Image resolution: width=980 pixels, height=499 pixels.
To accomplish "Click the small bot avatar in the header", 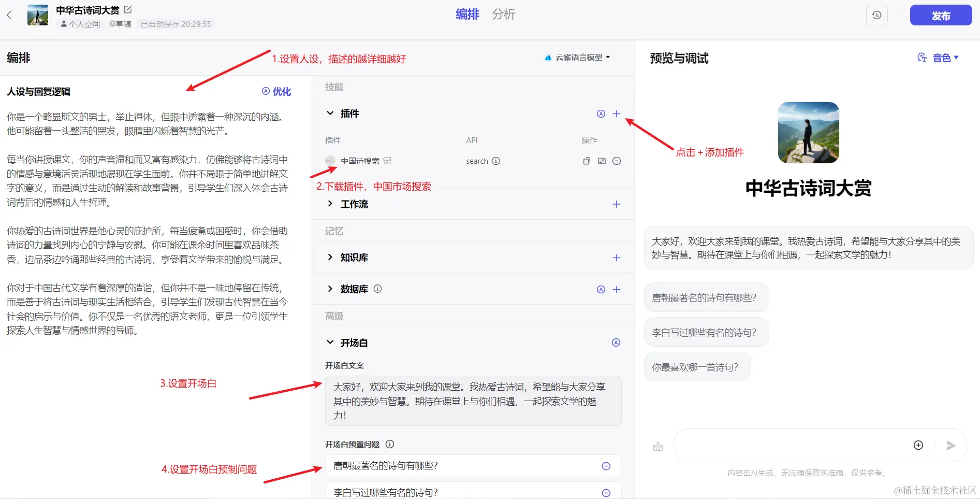I will (38, 15).
